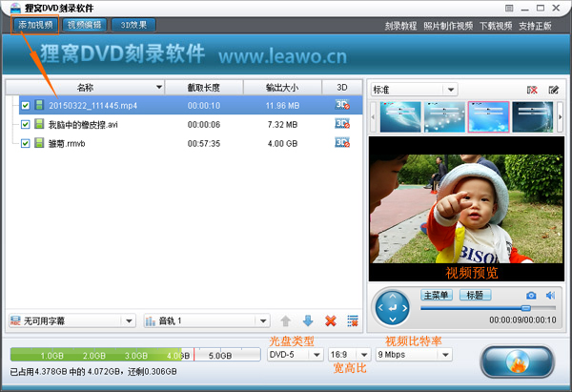
Task: Click the navigation pad right arrow
Action: click(x=404, y=308)
